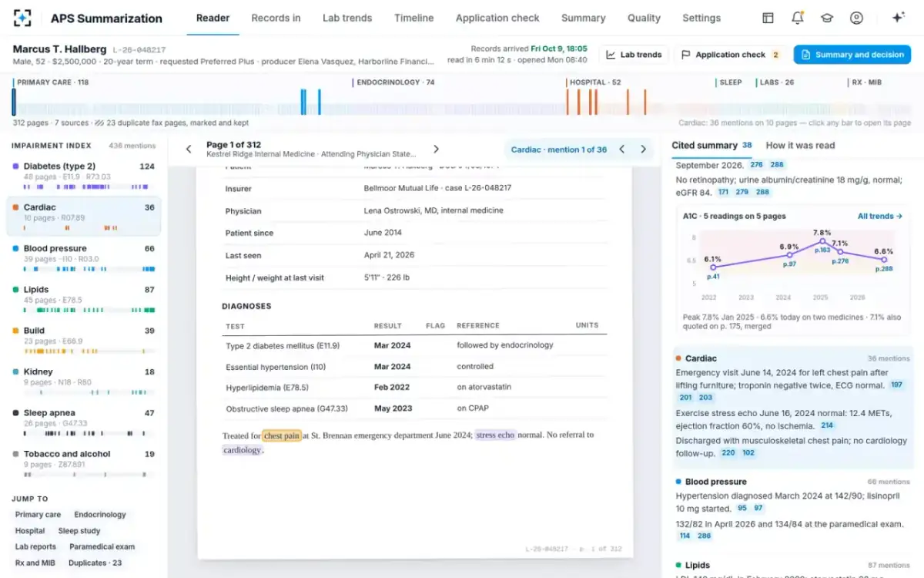Jump to Lab reports section
Image resolution: width=924 pixels, height=578 pixels.
(35, 547)
